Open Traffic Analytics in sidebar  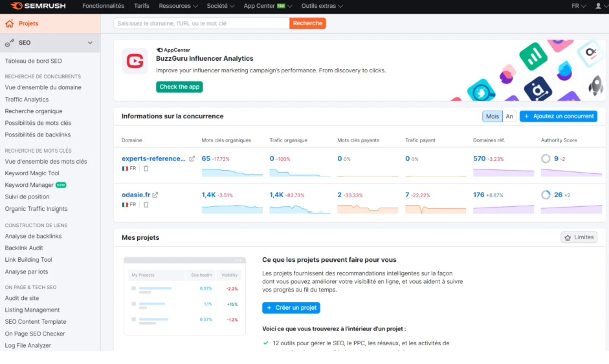point(27,100)
